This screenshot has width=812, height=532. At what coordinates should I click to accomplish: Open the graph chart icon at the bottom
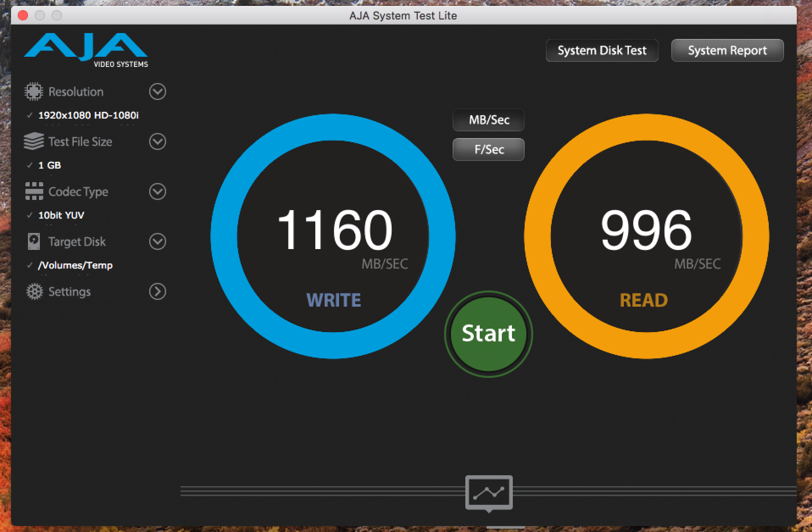489,493
